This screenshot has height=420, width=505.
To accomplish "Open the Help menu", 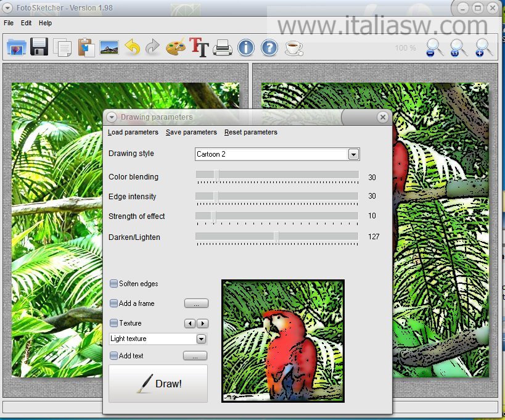I will coord(45,23).
